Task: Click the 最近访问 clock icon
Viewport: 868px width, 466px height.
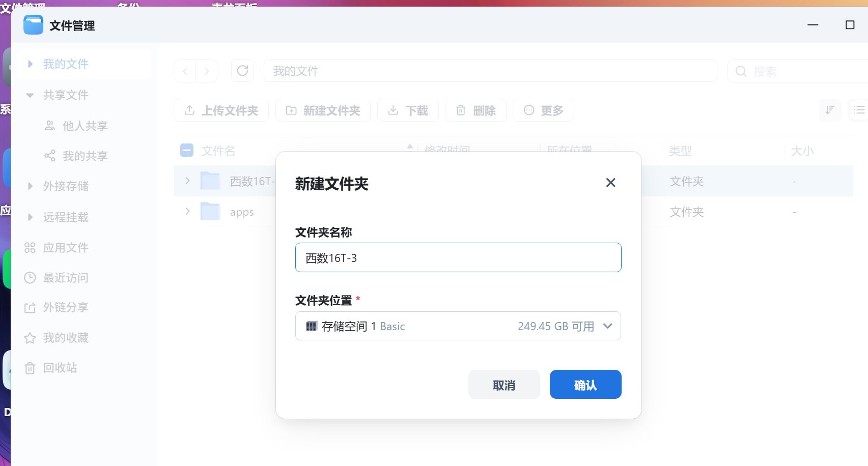Action: click(30, 278)
